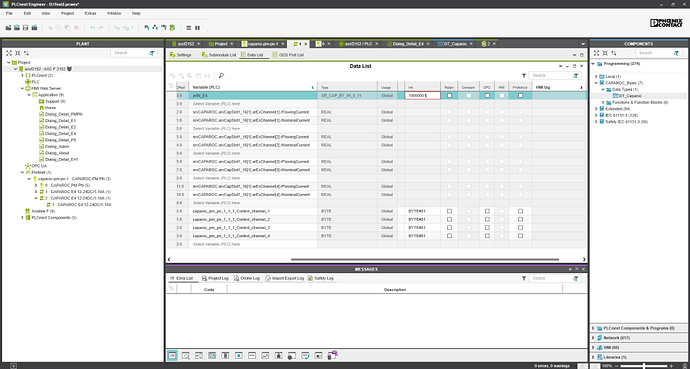
Task: Show the Project Log messages
Action: point(215,278)
